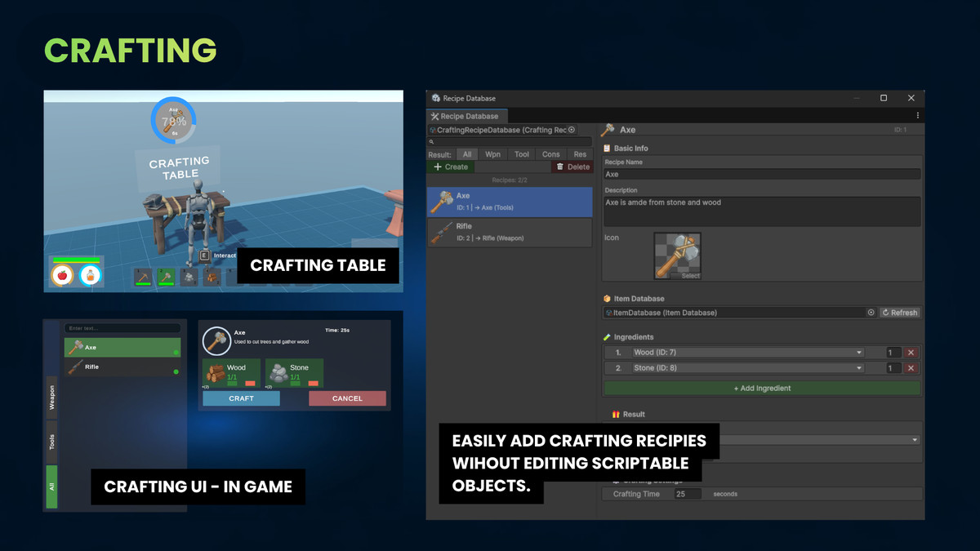Switch to the Tools vertical tab
This screenshot has width=980, height=551.
coord(51,442)
